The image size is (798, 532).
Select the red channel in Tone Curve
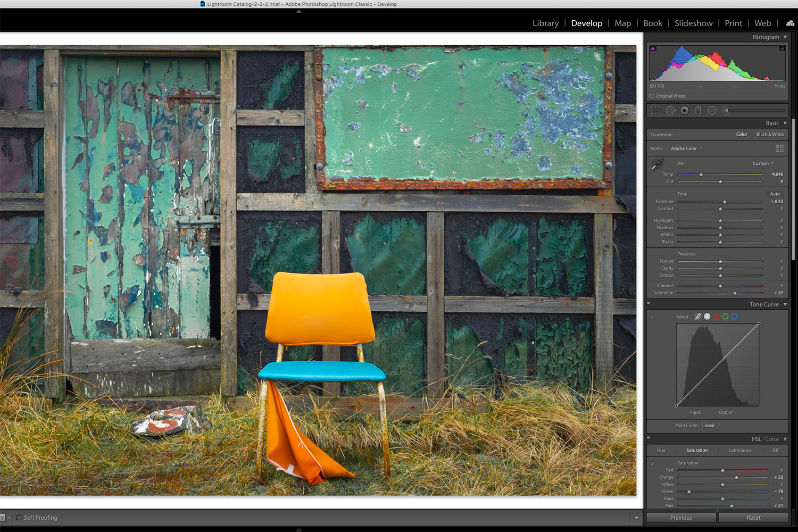tap(716, 317)
